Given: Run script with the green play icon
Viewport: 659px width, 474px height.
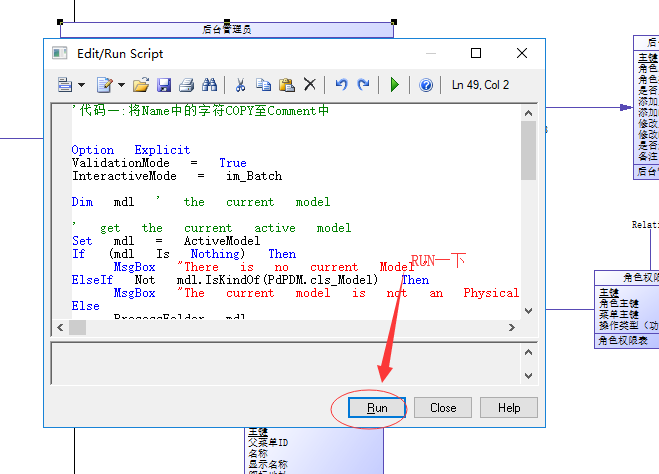Looking at the screenshot, I should pos(395,86).
